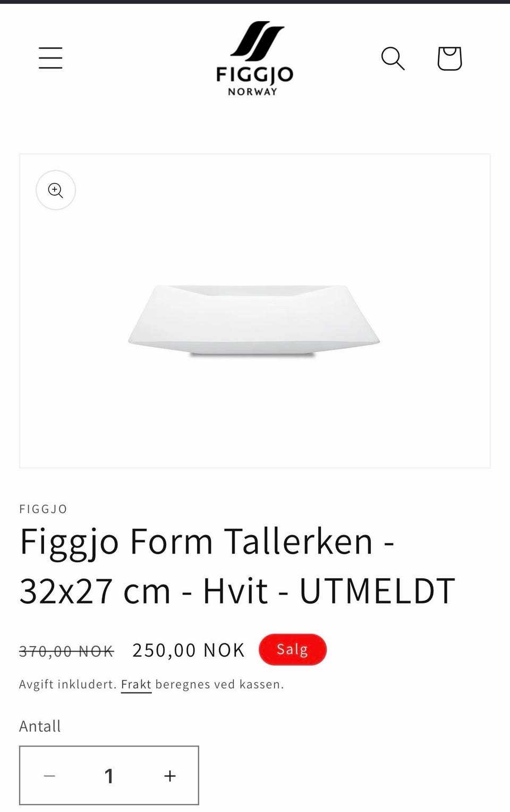Click the UTMELDT word in the title
The image size is (510, 812).
[377, 591]
